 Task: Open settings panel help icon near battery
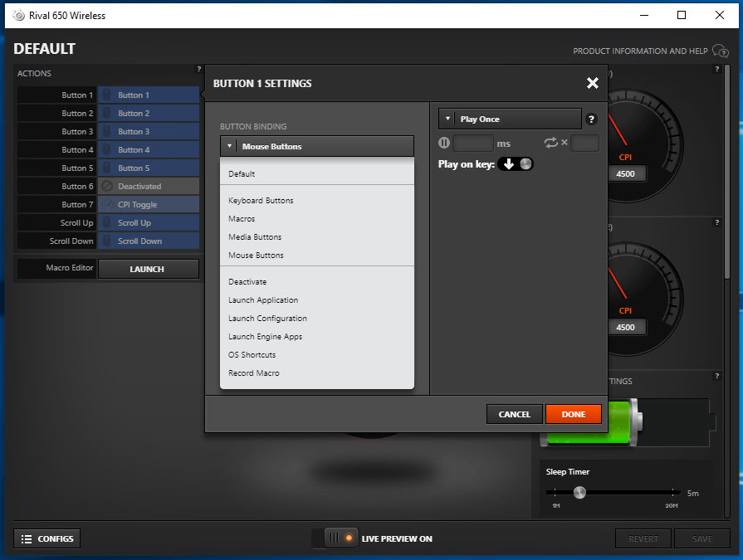pos(717,376)
